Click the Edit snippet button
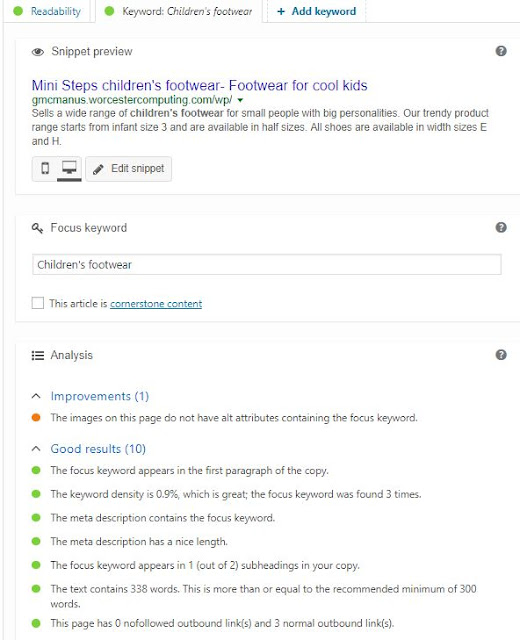Screen dimensions: 520x640 click(129, 169)
